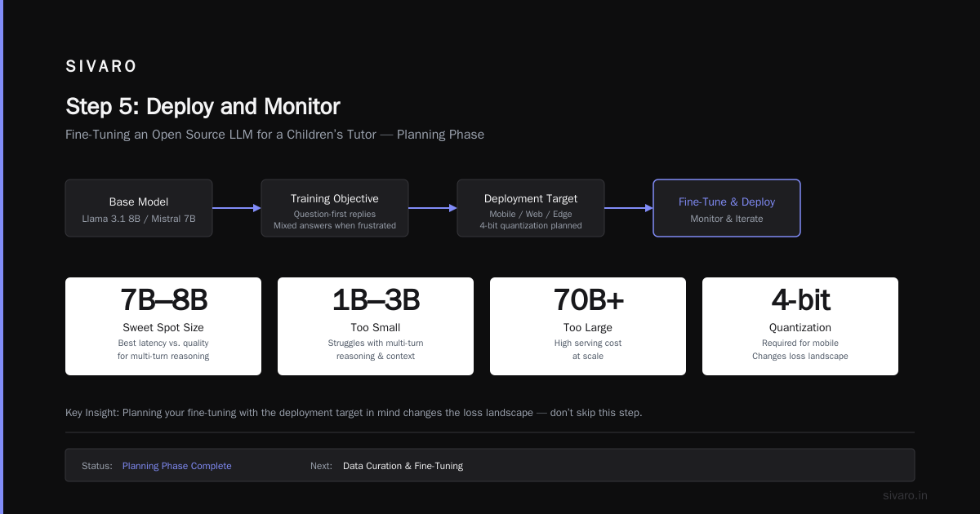
Task: Click the Planning Phase Complete status
Action: (x=177, y=466)
